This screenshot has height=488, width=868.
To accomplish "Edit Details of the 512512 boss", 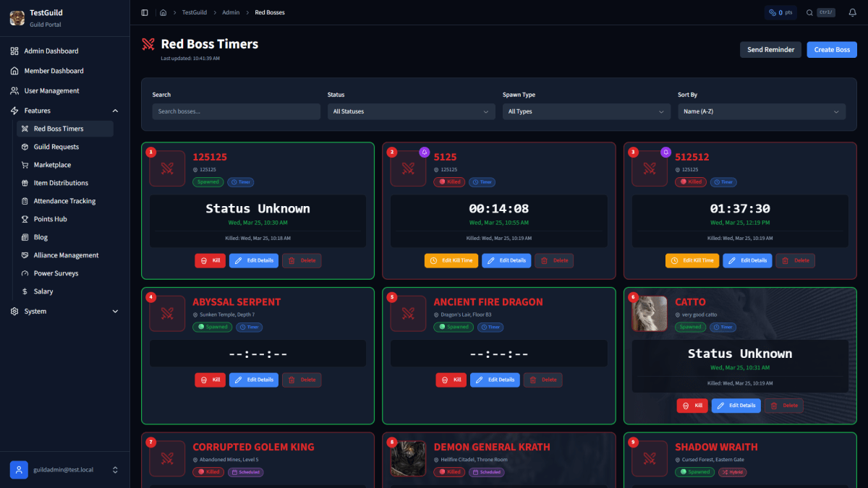I will tap(747, 260).
